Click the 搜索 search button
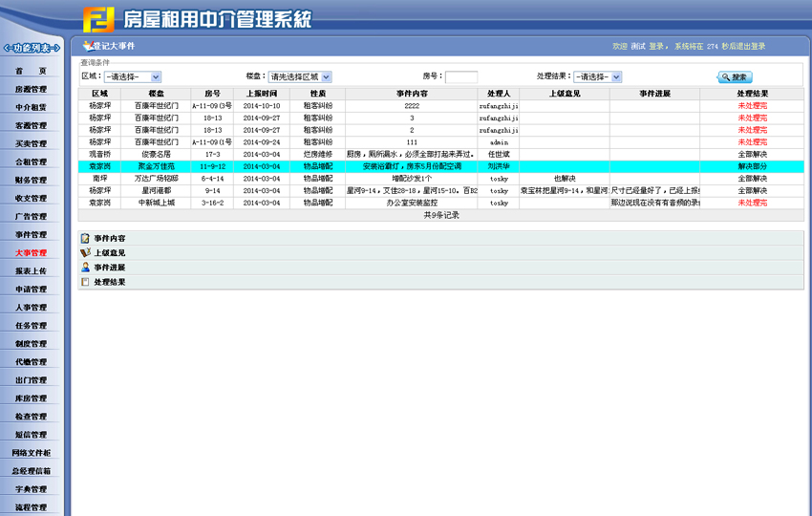The width and height of the screenshot is (812, 516). click(735, 77)
